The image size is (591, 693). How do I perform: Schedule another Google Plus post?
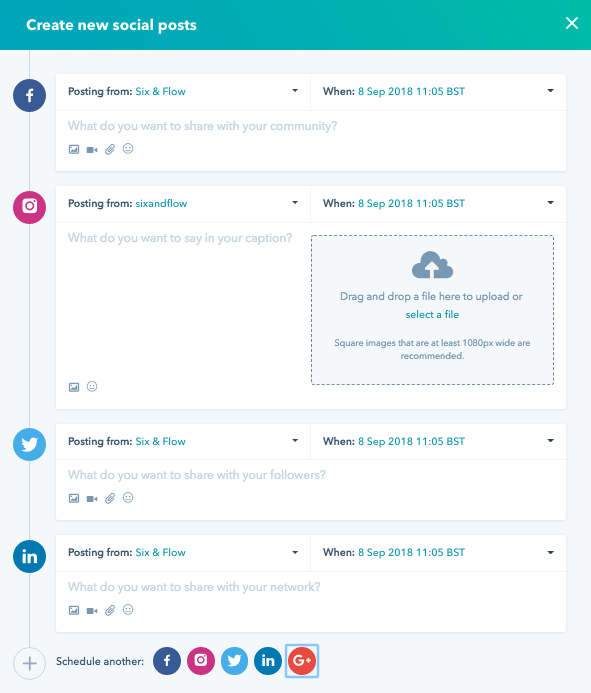coord(302,661)
